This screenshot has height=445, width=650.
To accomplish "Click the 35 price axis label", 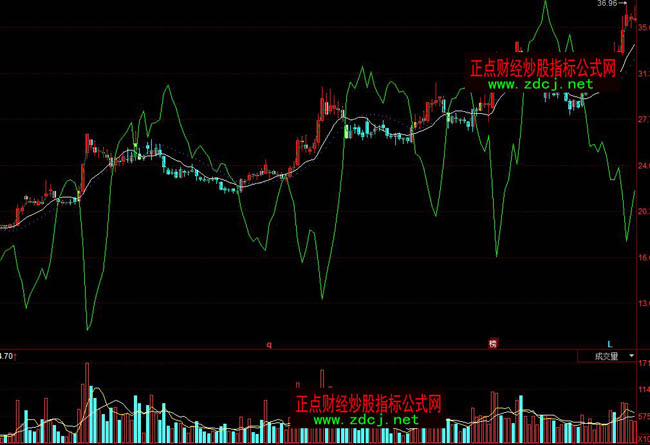I will [x=642, y=29].
